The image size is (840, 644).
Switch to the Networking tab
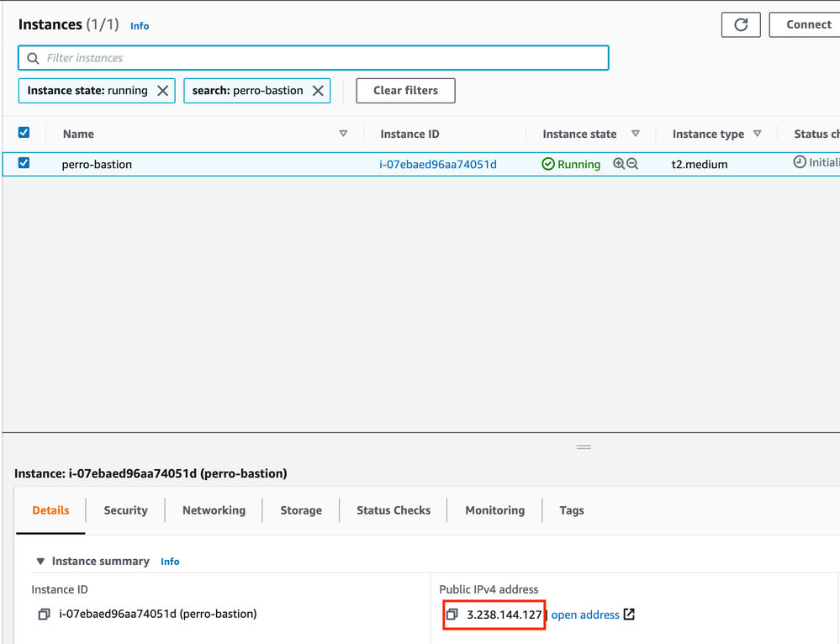(214, 510)
